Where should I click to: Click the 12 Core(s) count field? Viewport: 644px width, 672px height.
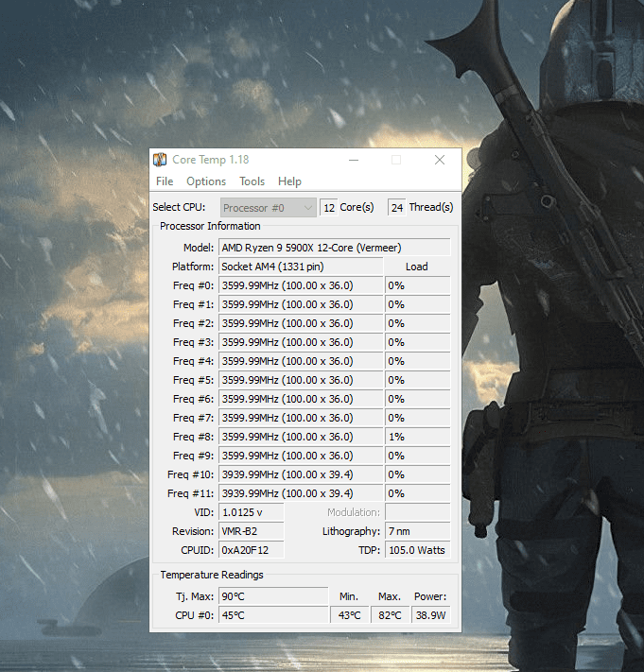329,208
